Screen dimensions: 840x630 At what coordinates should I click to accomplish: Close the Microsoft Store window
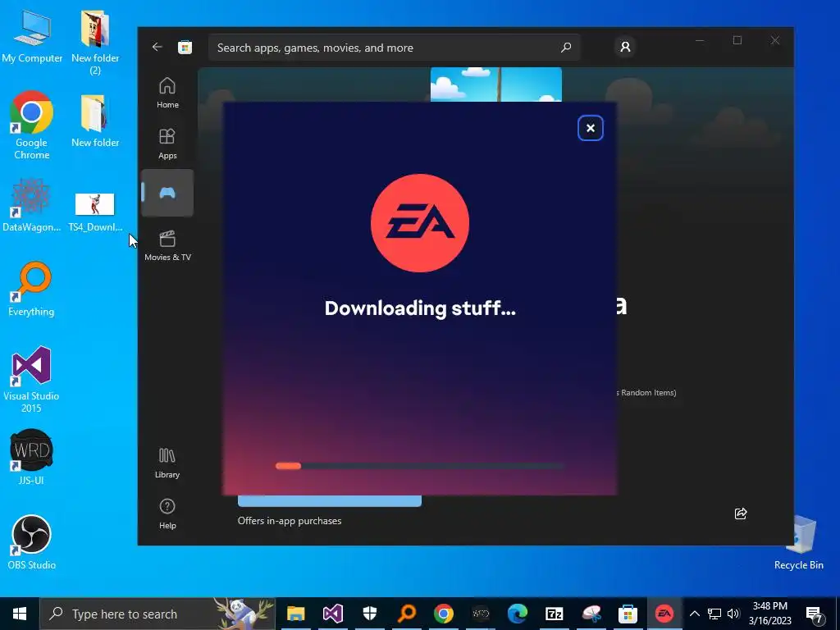(x=774, y=41)
